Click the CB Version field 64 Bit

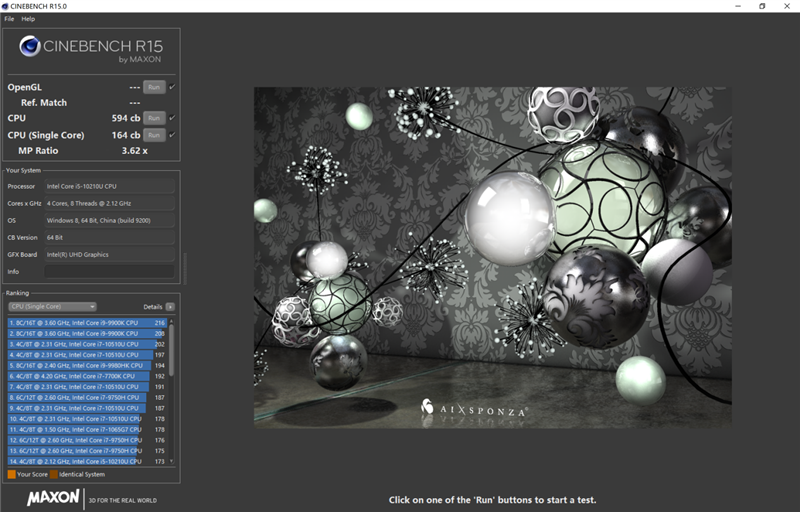click(109, 237)
